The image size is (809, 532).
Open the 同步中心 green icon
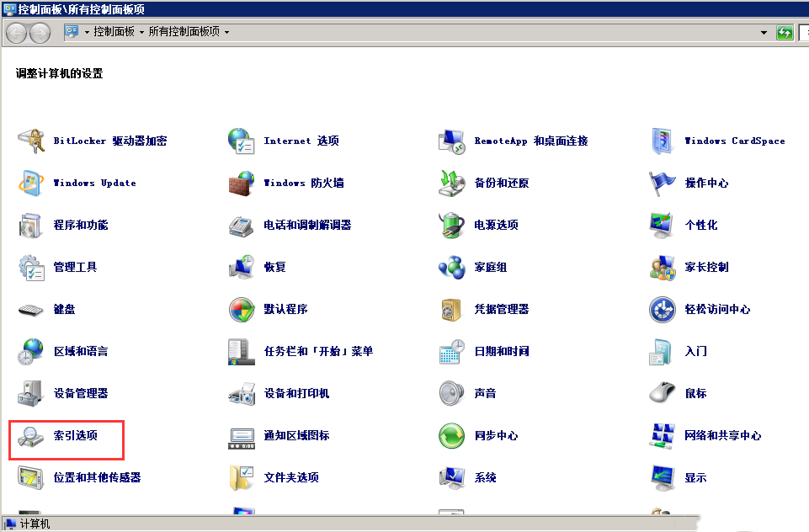pyautogui.click(x=452, y=436)
